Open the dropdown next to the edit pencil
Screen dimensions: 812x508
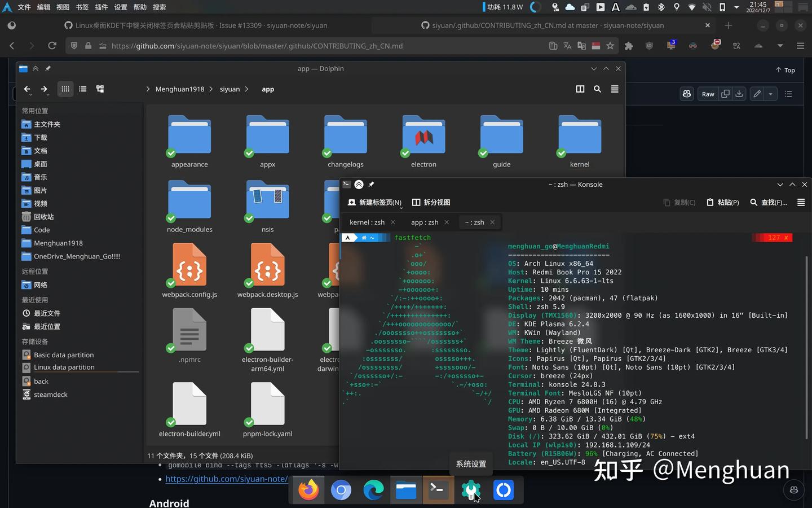pos(771,94)
